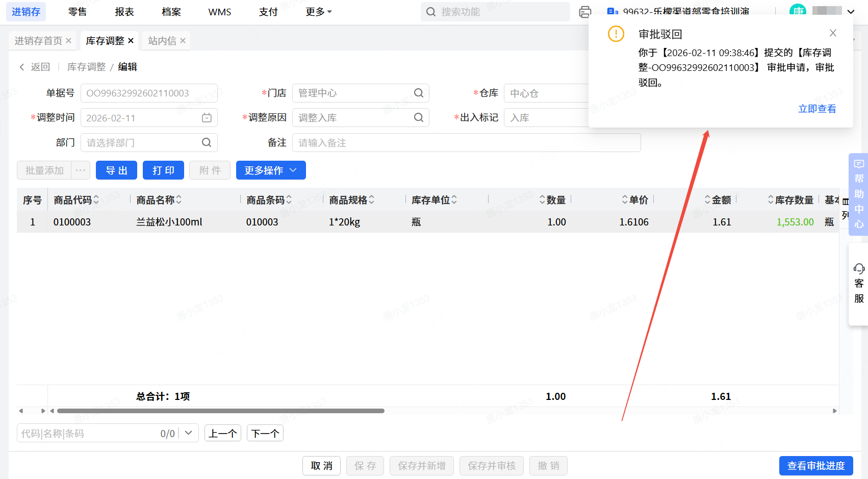Close the 进销存首页 tab
Image resolution: width=868 pixels, height=479 pixels.
[x=68, y=41]
